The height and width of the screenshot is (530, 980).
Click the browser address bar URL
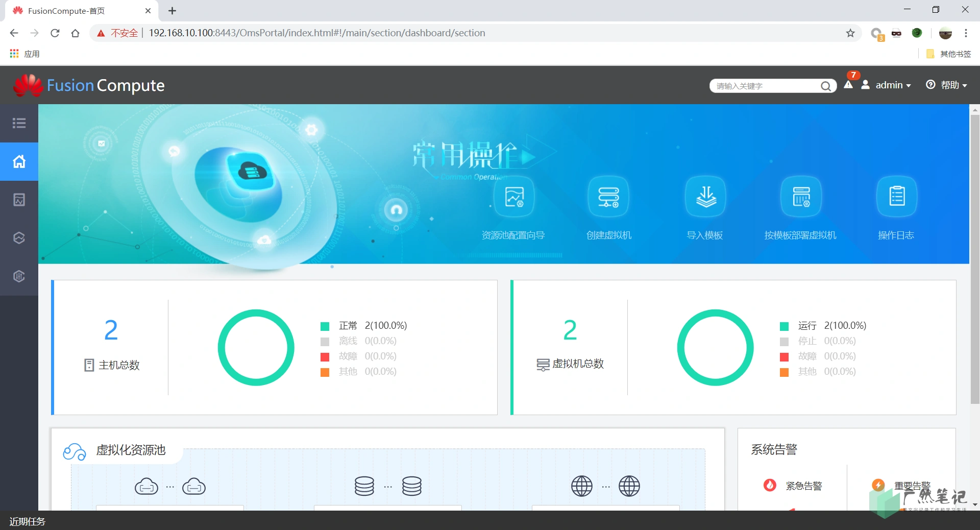[317, 33]
